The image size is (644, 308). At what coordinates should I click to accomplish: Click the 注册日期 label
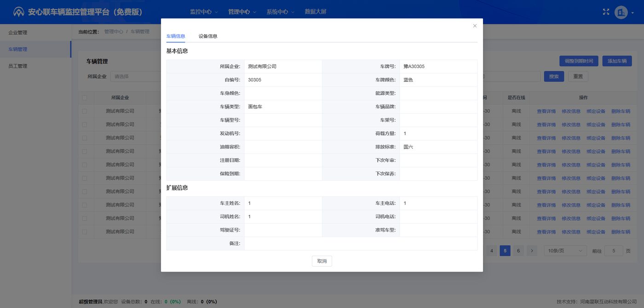(x=230, y=160)
